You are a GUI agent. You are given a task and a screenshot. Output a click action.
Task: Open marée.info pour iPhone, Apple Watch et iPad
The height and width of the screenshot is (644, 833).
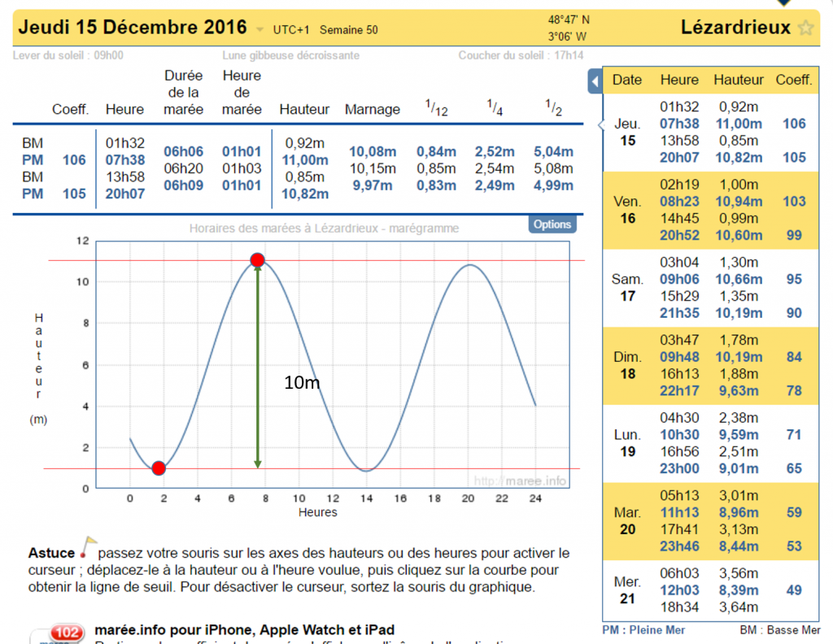pyautogui.click(x=244, y=629)
